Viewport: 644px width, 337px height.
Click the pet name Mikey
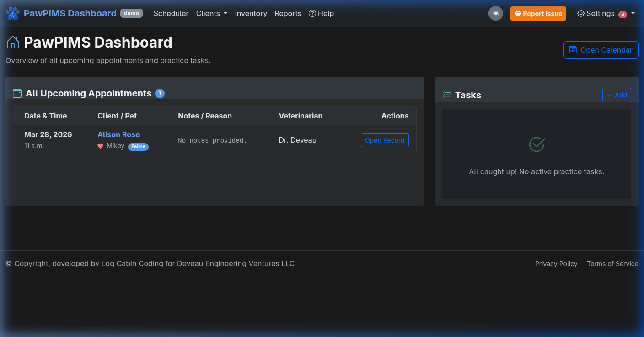pos(115,146)
